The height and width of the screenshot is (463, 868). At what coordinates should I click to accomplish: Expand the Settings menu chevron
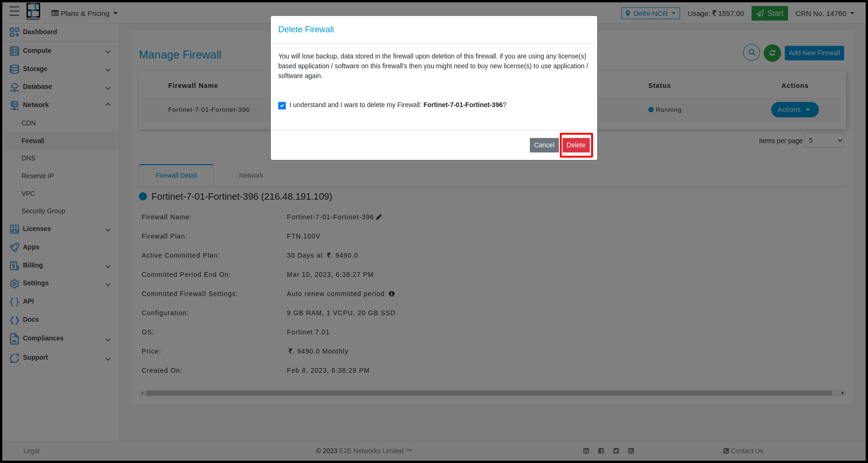[x=108, y=284]
